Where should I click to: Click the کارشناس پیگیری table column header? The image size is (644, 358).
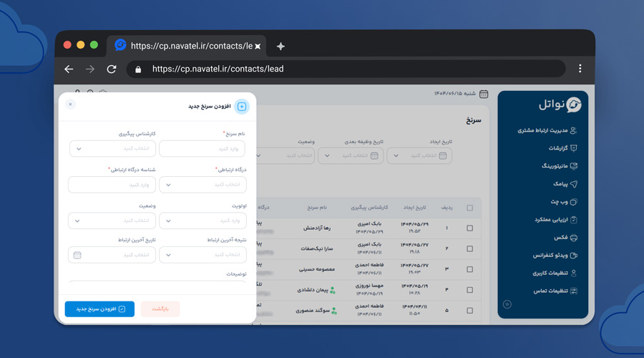tap(369, 208)
